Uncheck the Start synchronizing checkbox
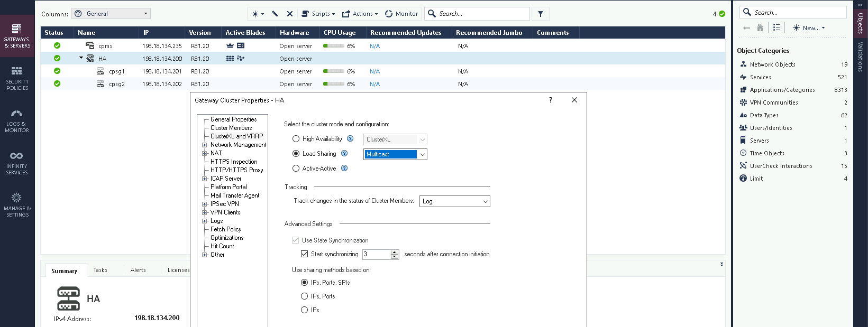 305,254
